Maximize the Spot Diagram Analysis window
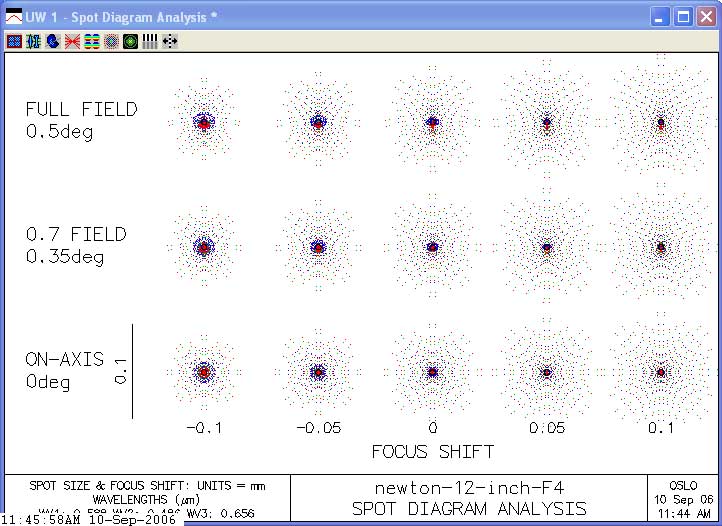The width and height of the screenshot is (722, 526). (x=683, y=17)
